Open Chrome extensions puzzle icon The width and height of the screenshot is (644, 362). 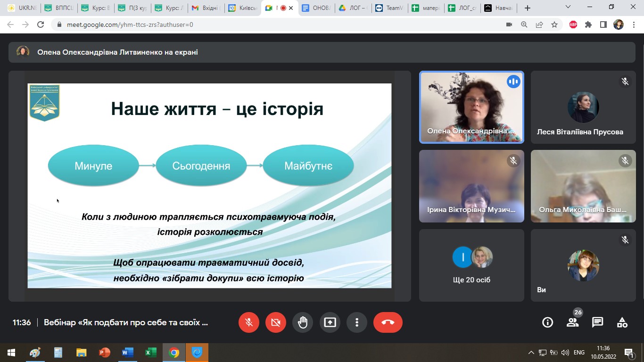pos(588,25)
